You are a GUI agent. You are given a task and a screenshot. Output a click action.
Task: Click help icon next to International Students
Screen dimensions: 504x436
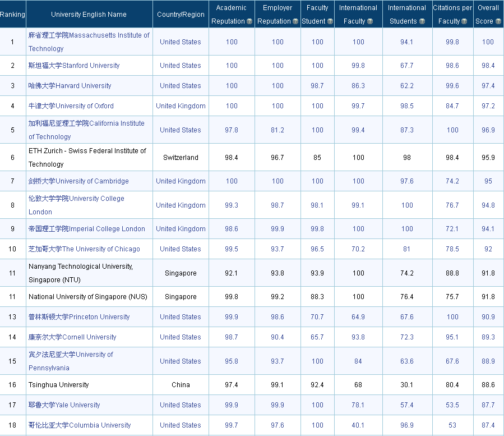[x=422, y=21]
